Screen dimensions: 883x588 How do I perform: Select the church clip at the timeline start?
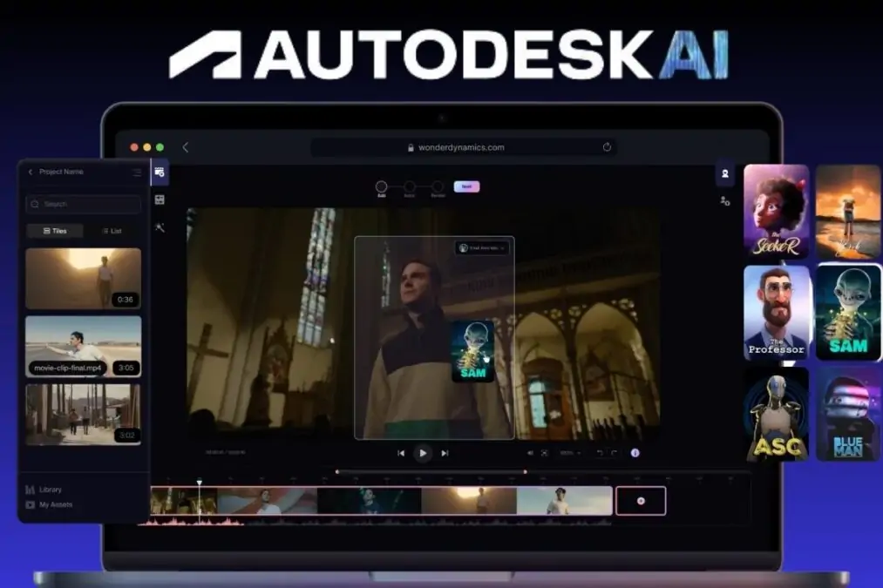(184, 501)
